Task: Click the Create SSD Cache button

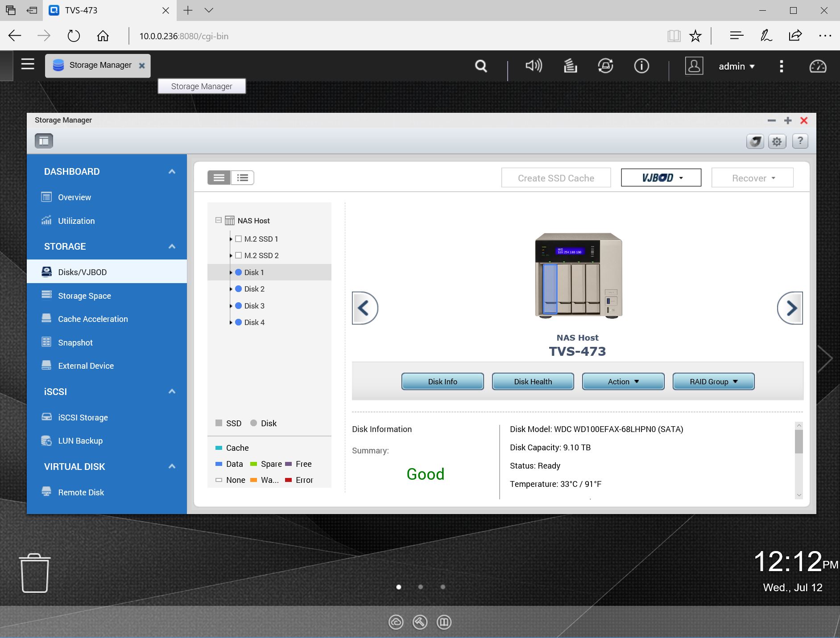Action: (556, 178)
